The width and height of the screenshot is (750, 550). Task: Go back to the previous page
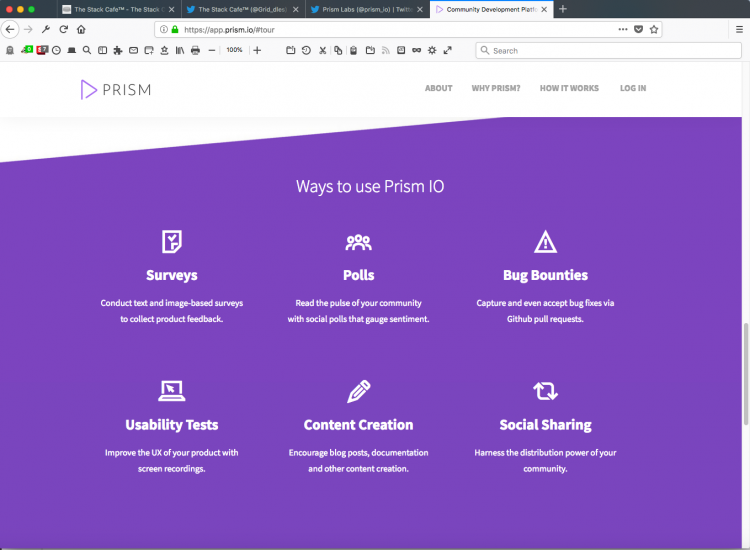coord(10,29)
